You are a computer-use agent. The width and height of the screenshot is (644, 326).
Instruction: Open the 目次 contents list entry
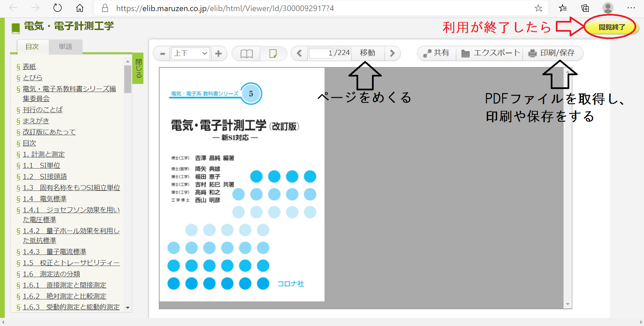(x=29, y=143)
